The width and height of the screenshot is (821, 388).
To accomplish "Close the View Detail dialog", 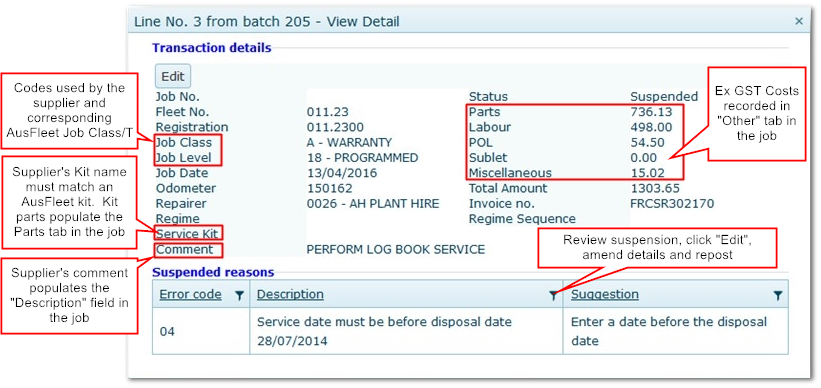I will (x=798, y=21).
